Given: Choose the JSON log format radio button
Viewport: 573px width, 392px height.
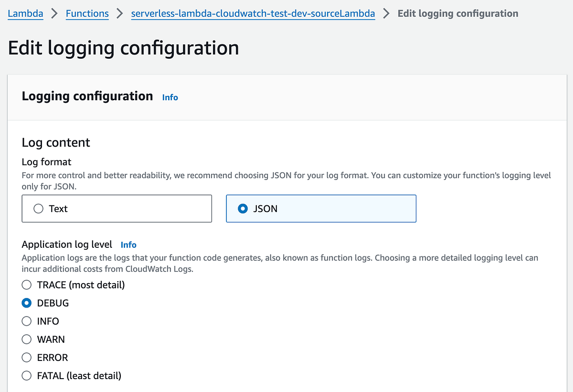Looking at the screenshot, I should tap(243, 209).
